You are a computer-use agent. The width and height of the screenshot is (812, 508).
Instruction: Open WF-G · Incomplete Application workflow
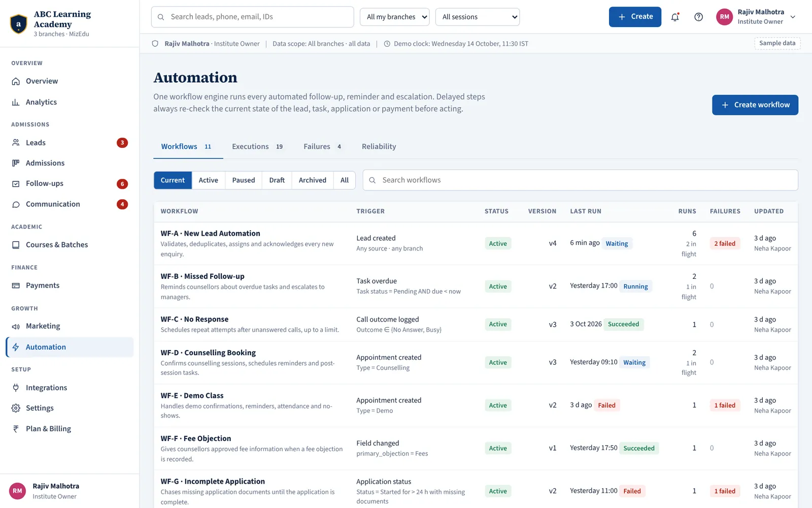pyautogui.click(x=213, y=481)
